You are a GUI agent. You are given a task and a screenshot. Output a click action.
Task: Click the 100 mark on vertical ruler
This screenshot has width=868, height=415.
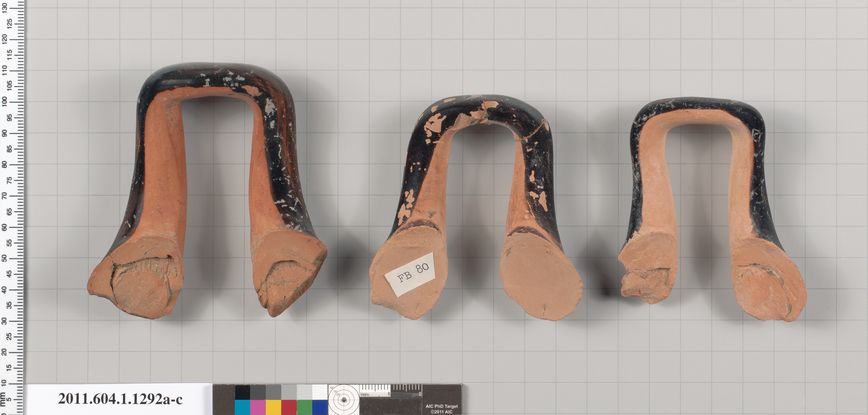point(5,102)
